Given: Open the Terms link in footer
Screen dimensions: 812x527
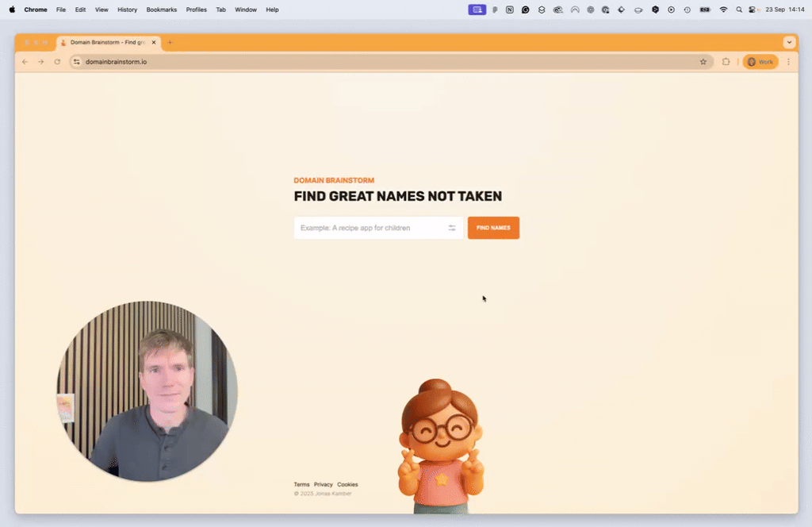Looking at the screenshot, I should [x=301, y=484].
